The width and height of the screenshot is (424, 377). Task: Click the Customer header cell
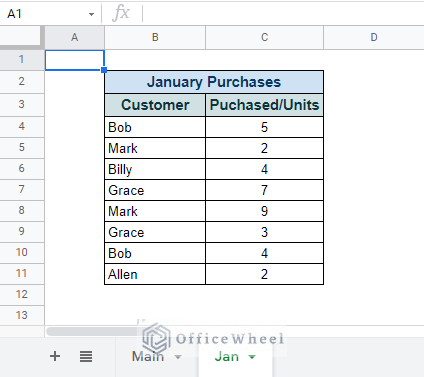click(155, 105)
